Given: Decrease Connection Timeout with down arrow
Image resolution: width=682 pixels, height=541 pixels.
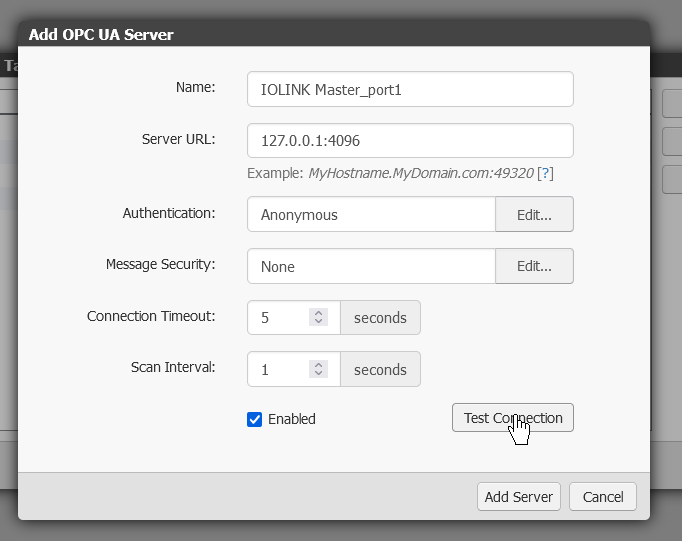Looking at the screenshot, I should pos(318,321).
